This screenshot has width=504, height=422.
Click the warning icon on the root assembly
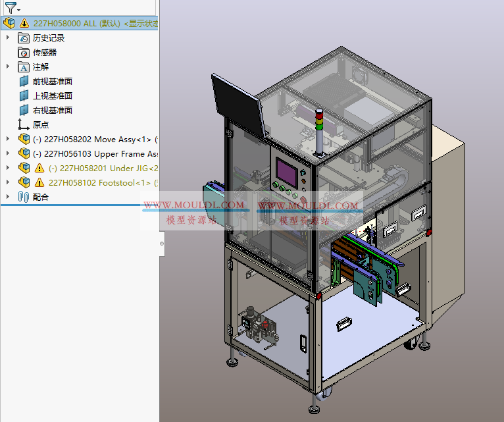[24, 24]
